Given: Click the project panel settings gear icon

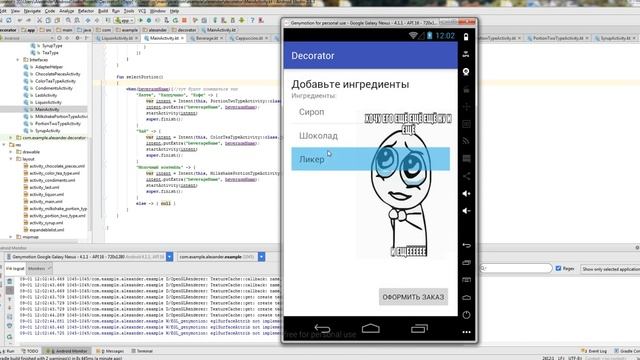Looking at the screenshot, I should pos(77,38).
